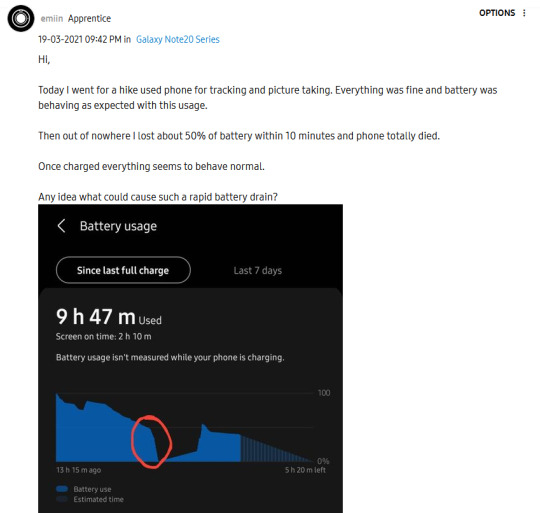Image resolution: width=540 pixels, height=513 pixels.
Task: Tap the back arrow in Battery usage
Action: [61, 226]
